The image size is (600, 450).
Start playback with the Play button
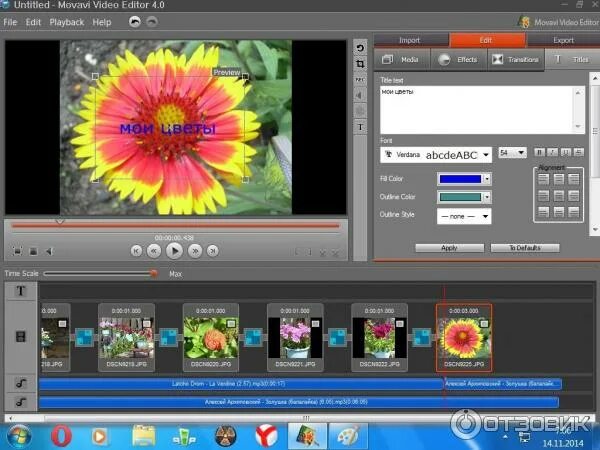[174, 251]
